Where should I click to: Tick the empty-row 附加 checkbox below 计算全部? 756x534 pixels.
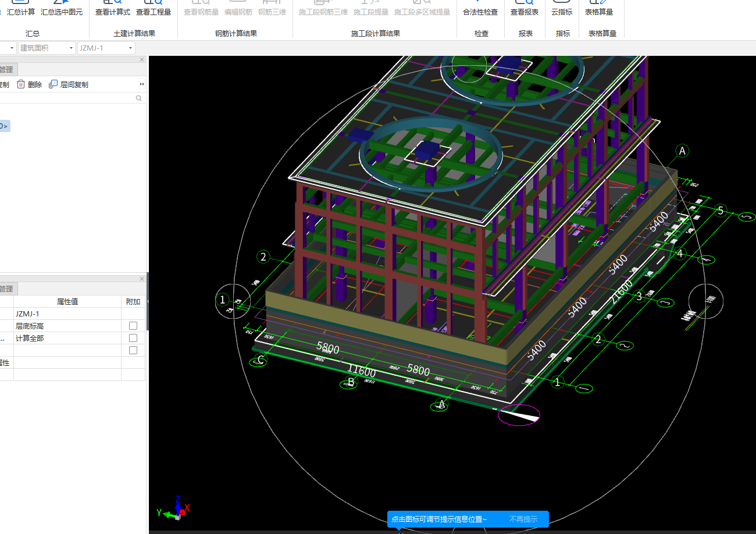coord(133,350)
